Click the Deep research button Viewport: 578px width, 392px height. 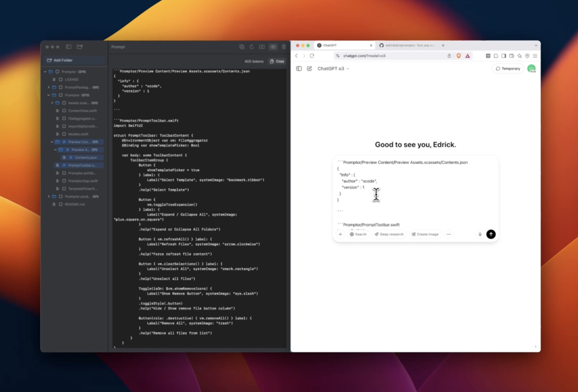click(x=389, y=234)
